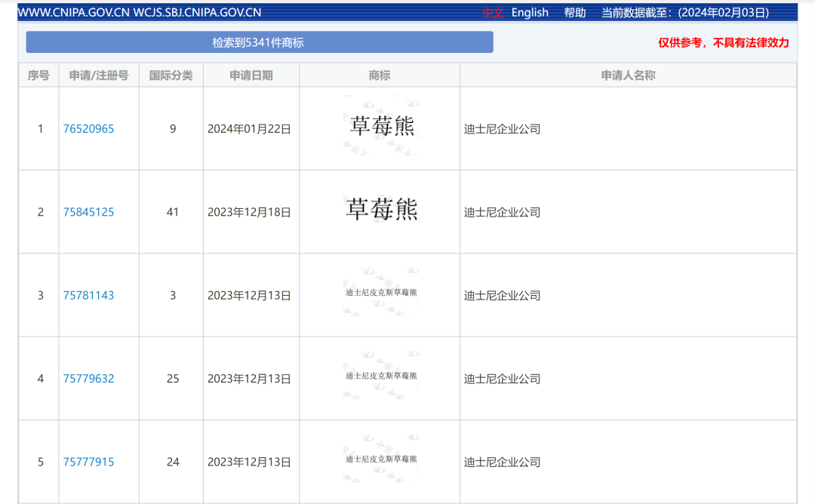The width and height of the screenshot is (815, 504).
Task: Select the 申请日期 column header
Action: click(251, 75)
